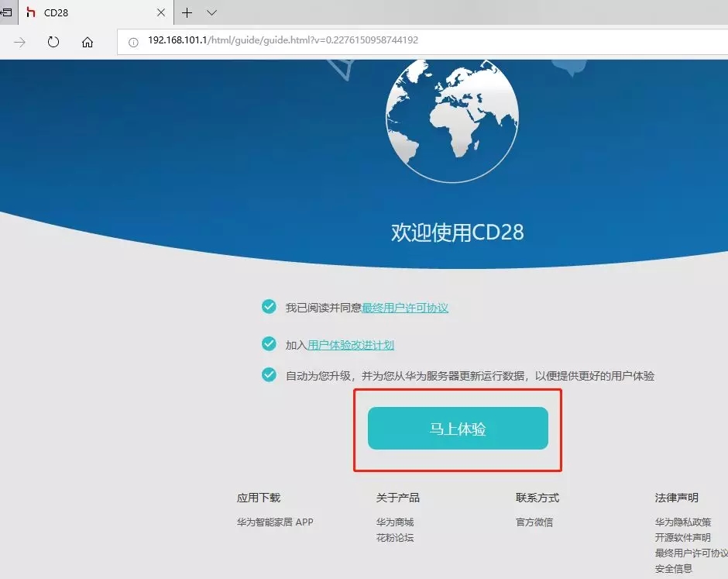Viewport: 728px width, 579px height.
Task: Refresh the page with reload icon
Action: pyautogui.click(x=53, y=43)
